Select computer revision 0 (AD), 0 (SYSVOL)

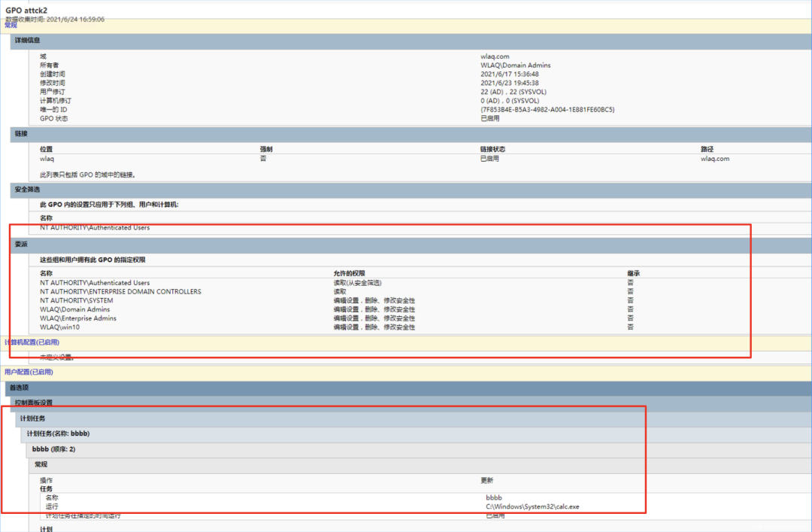coord(510,101)
